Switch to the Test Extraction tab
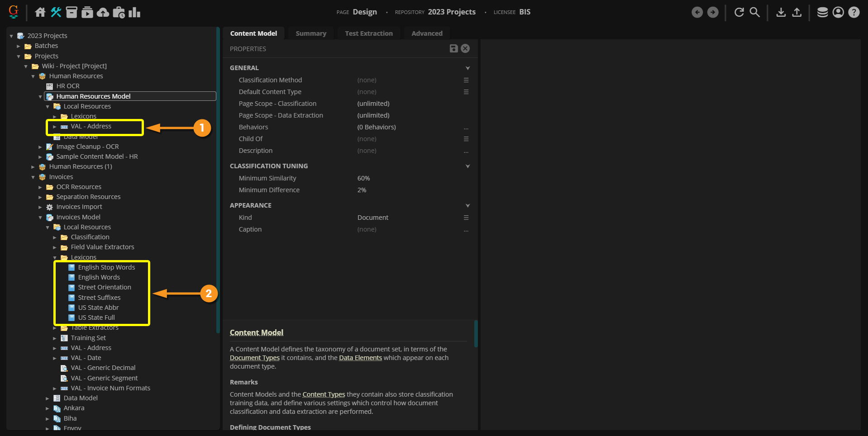868x436 pixels. 369,33
